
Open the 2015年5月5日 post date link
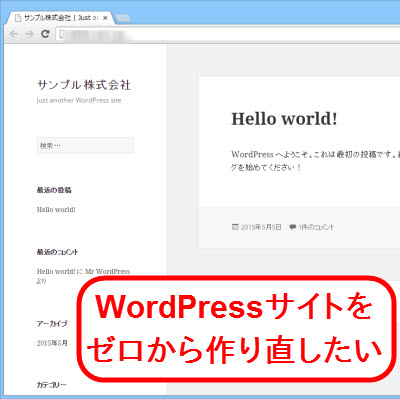tap(261, 227)
